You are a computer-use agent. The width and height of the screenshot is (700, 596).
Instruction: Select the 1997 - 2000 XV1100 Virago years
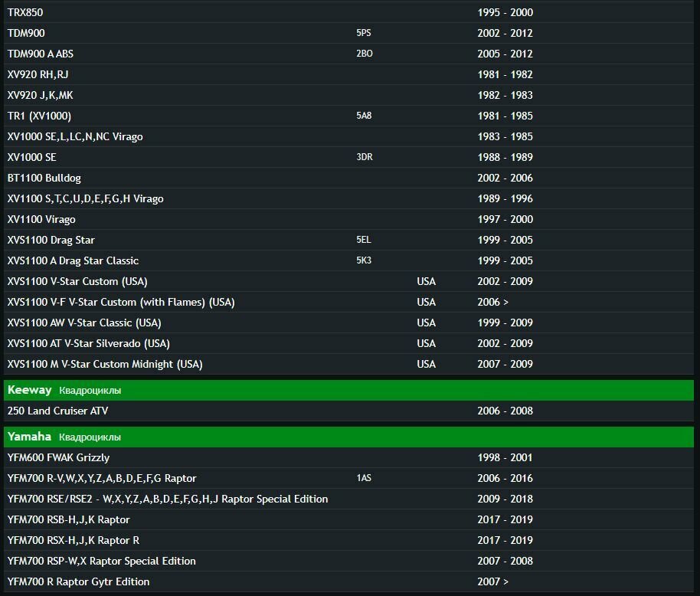(505, 219)
